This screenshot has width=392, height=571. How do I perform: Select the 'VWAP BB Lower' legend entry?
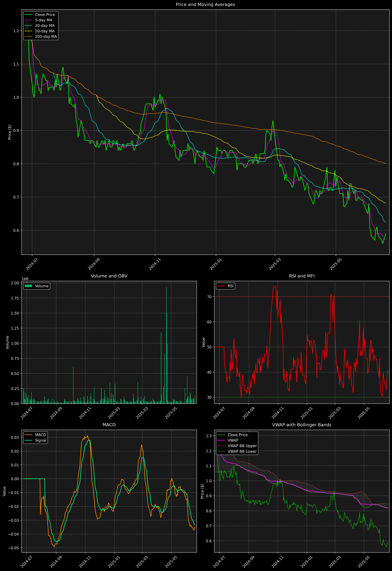237,451
